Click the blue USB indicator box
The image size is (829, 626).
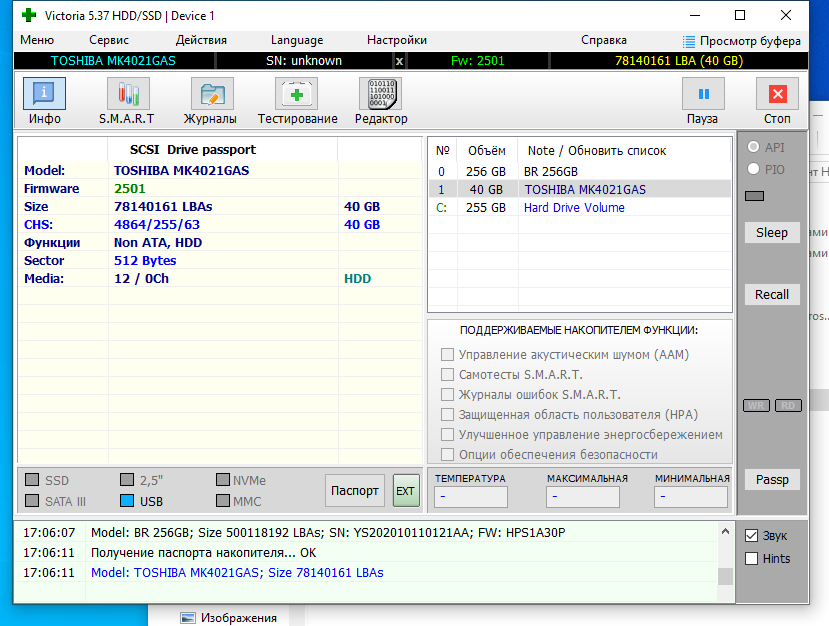click(x=127, y=500)
